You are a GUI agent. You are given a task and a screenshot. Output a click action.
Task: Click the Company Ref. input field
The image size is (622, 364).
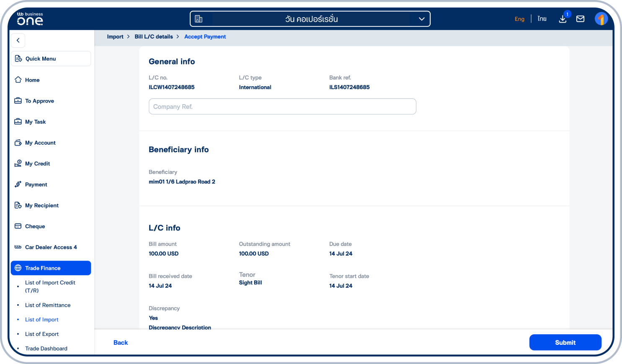[x=282, y=106]
